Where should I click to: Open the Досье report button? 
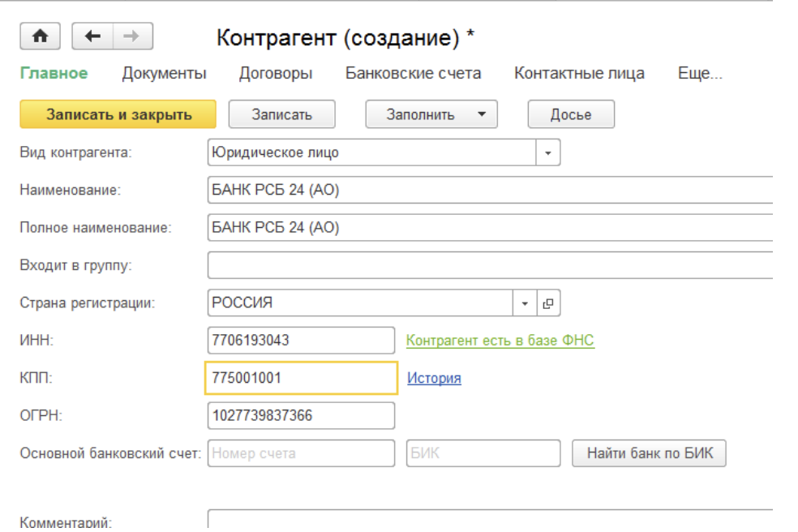(570, 115)
